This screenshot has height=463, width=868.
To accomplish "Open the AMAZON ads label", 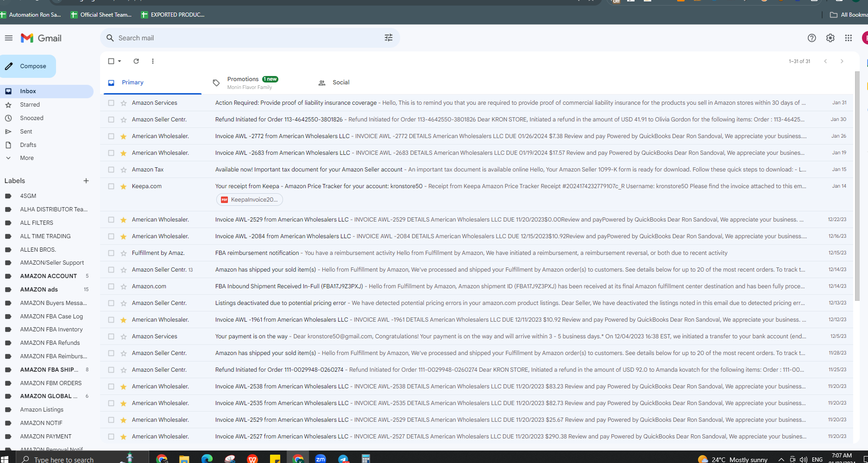I will click(x=39, y=290).
